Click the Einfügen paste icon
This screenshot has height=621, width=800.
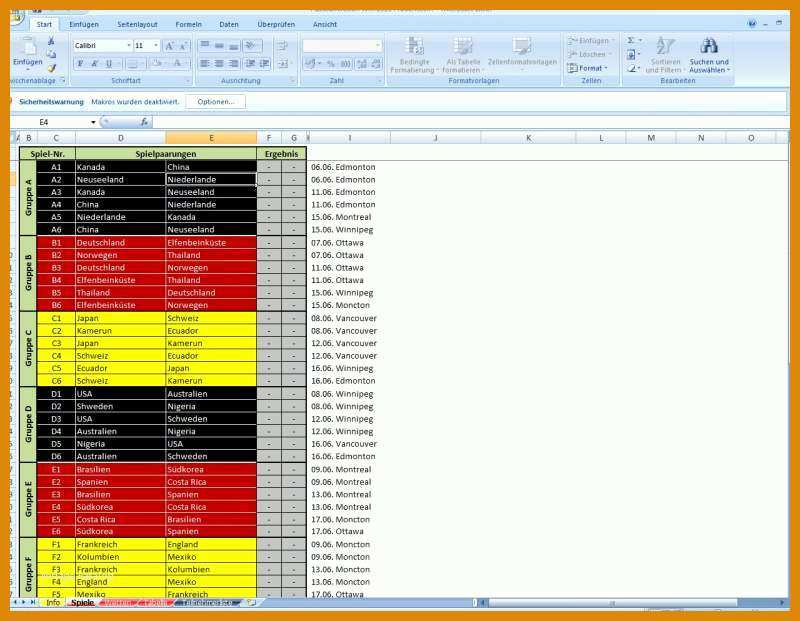coord(28,47)
